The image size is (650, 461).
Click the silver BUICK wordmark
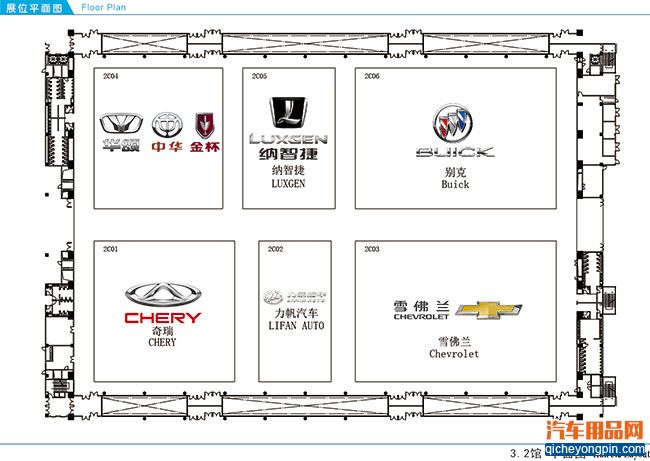click(455, 152)
